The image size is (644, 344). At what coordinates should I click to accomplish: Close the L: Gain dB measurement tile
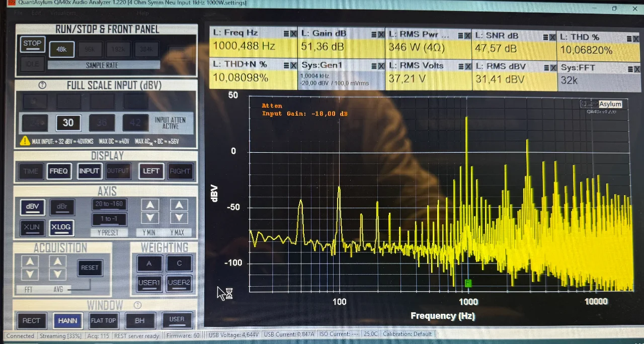[380, 34]
